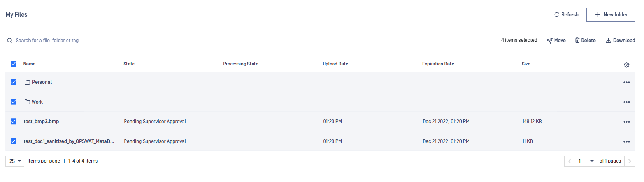Delete the selected items
The image size is (644, 182).
[x=585, y=41]
